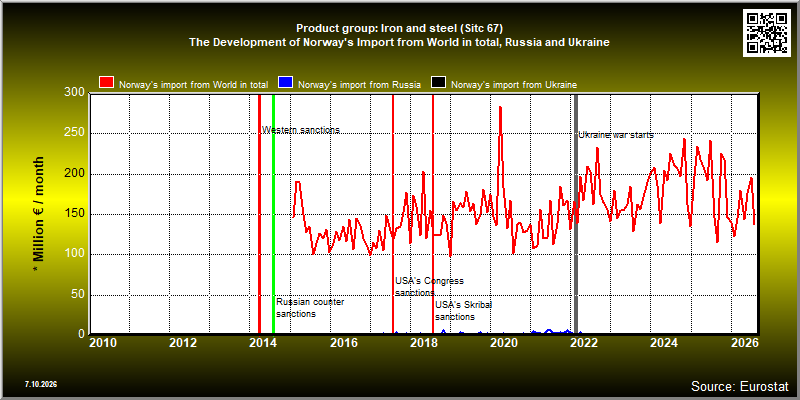Click the x-axis year 2014
800x400 pixels.
click(263, 343)
